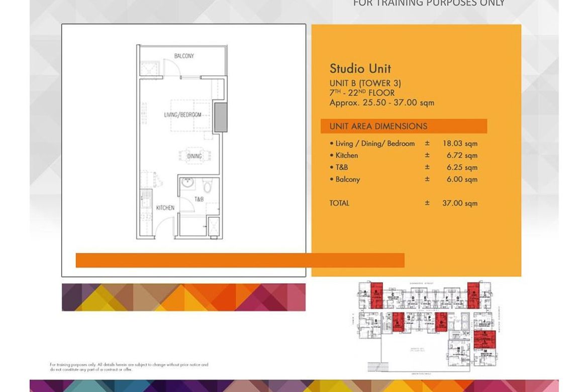Screen dimensions: 588x392
Task: Select the "TOTAL" label
Action: (339, 204)
